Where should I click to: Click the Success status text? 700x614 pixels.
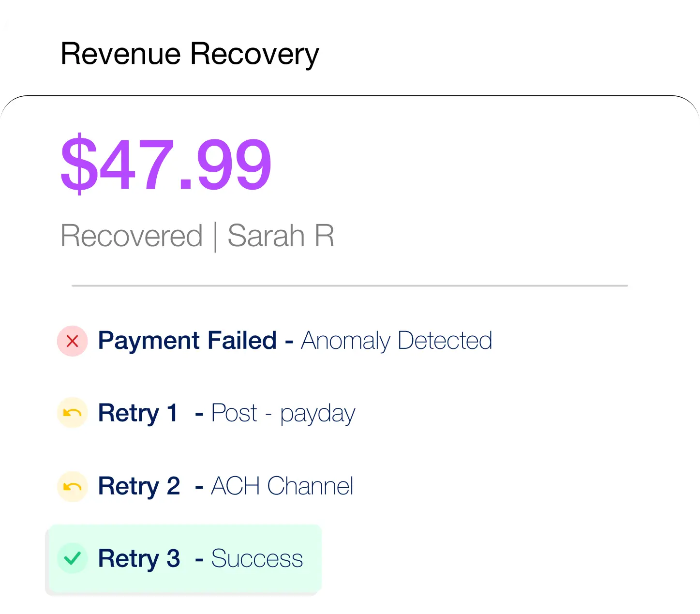tap(257, 558)
